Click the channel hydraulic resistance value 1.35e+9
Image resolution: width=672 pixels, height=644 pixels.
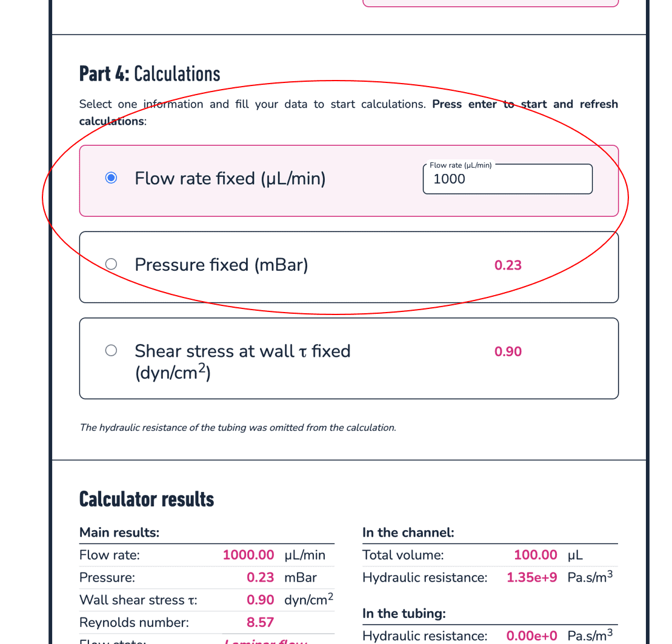click(x=531, y=578)
